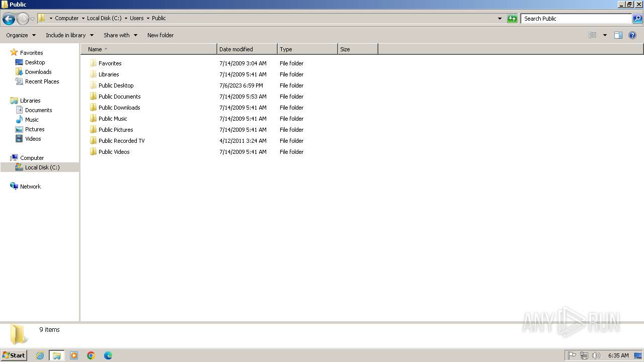This screenshot has width=644, height=362.
Task: Click the refresh icon beside address bar
Action: click(512, 19)
